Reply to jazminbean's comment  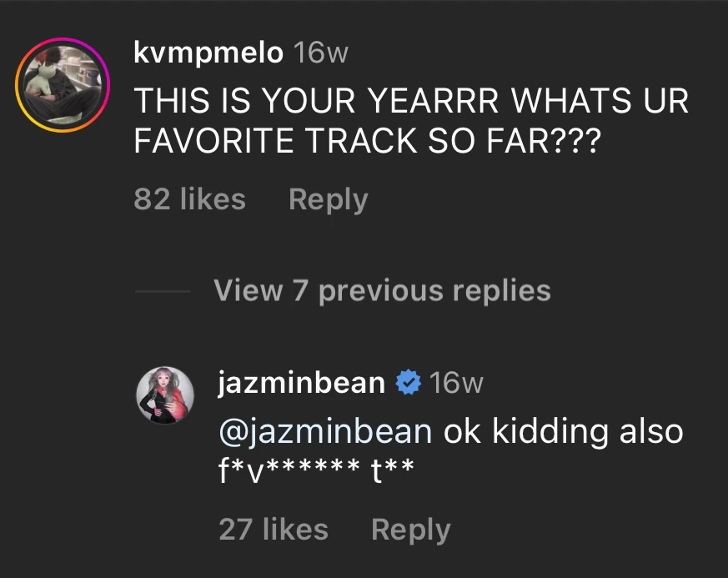(x=410, y=530)
